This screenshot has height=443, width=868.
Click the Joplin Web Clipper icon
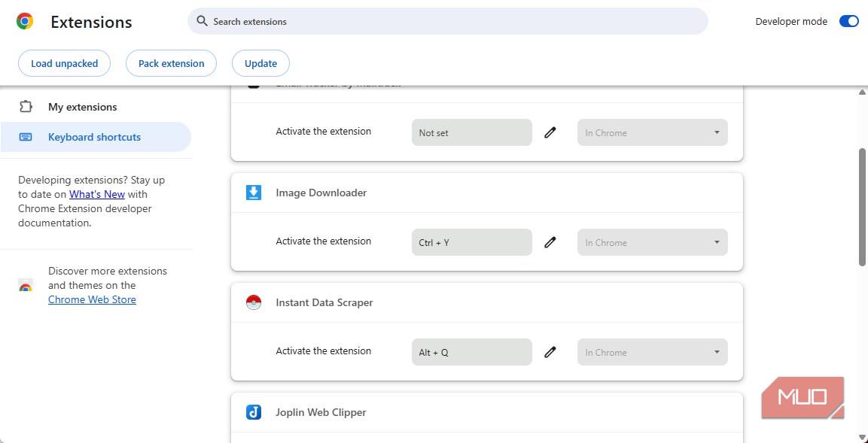tap(254, 412)
